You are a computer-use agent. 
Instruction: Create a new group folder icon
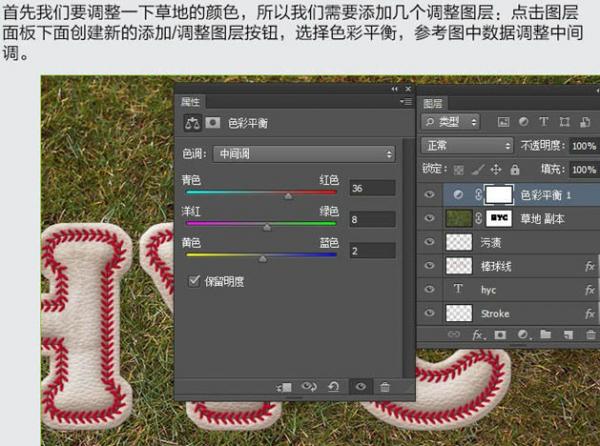click(545, 334)
